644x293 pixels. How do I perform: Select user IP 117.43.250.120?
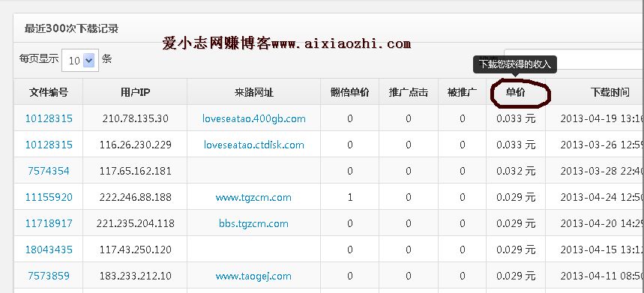coord(135,250)
